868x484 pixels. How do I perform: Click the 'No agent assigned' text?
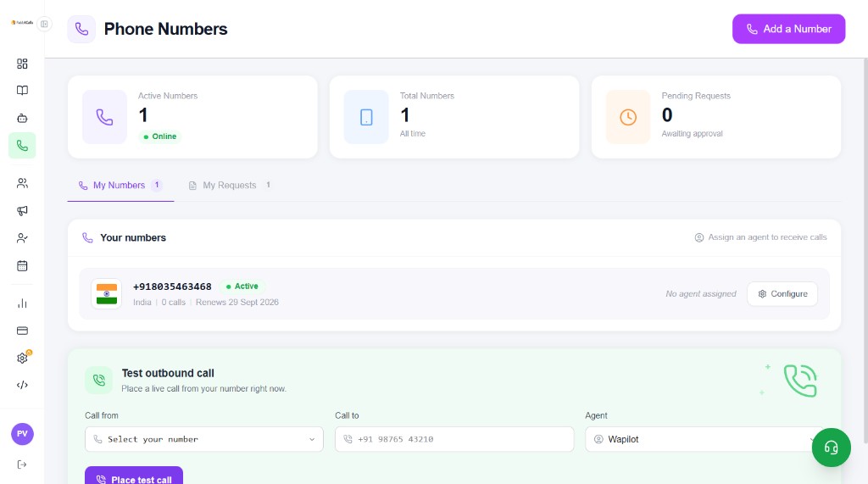click(x=701, y=294)
